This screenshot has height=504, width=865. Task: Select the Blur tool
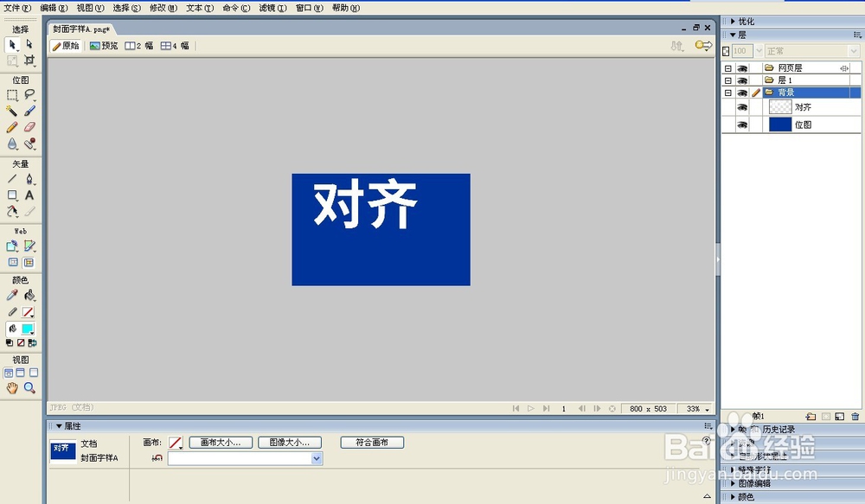(x=12, y=144)
